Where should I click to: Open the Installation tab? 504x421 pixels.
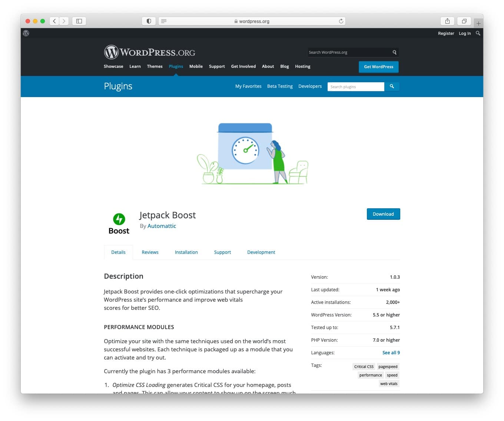[186, 252]
